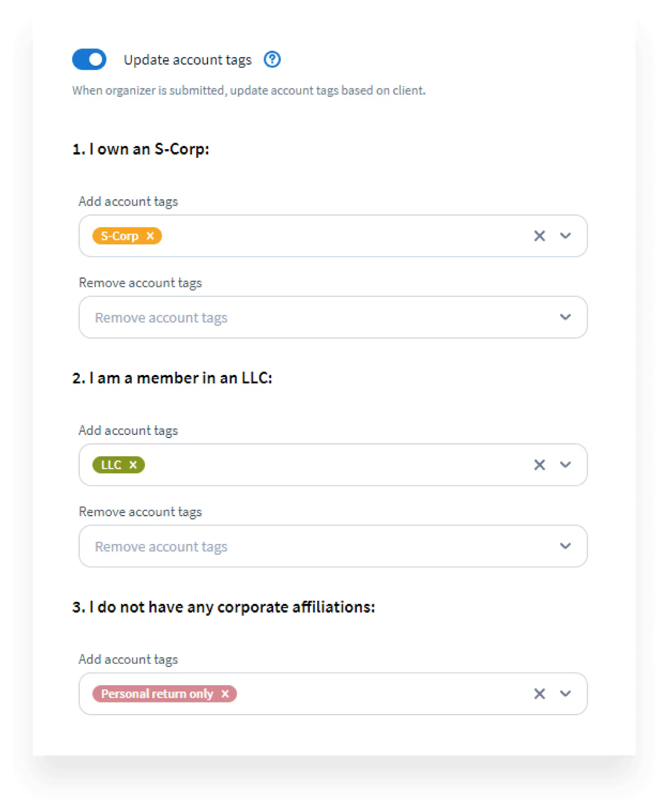Viewport: 667px width, 812px height.
Task: Open the help icon beside Update account tags
Action: coord(272,59)
